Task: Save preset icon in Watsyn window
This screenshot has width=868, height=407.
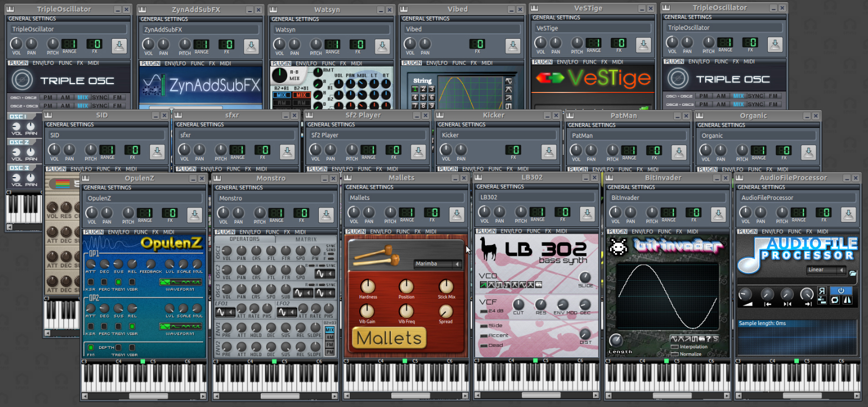Action: [x=383, y=46]
